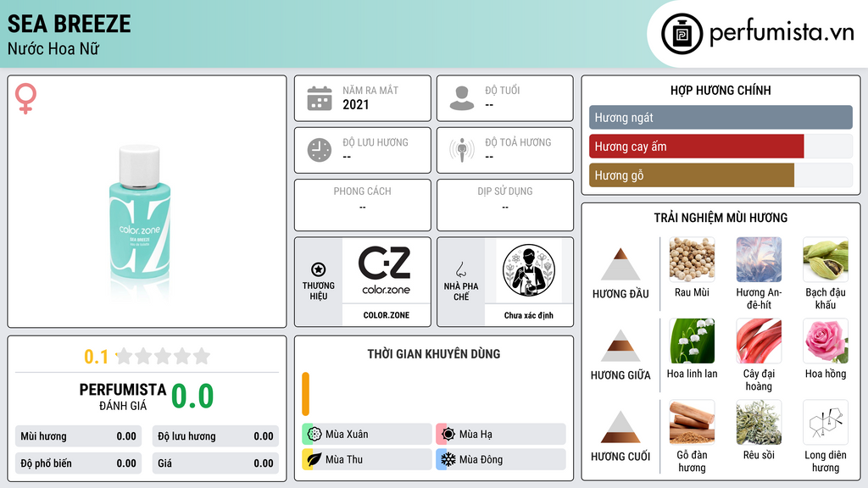The width and height of the screenshot is (868, 488).
Task: Select the Mùa Đông season label
Action: click(x=481, y=460)
